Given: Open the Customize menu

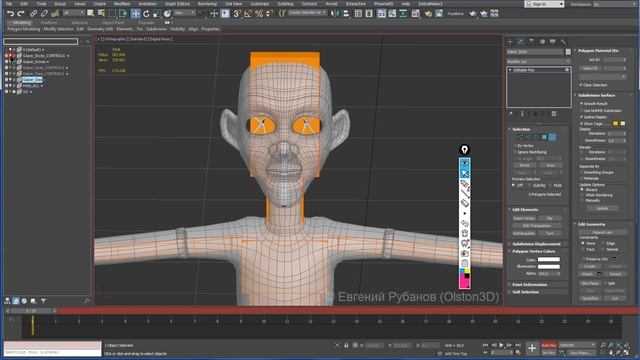Looking at the screenshot, I should point(260,4).
